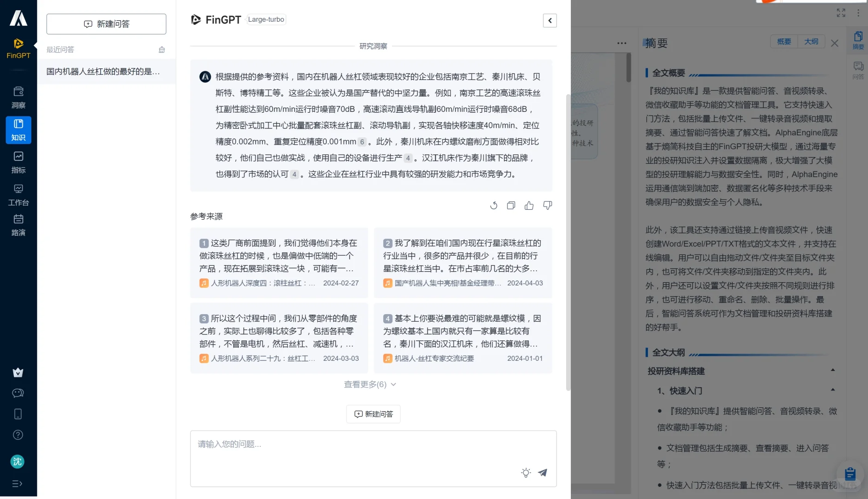
Task: Click the chat panel vertical scrollbar
Action: click(568, 242)
